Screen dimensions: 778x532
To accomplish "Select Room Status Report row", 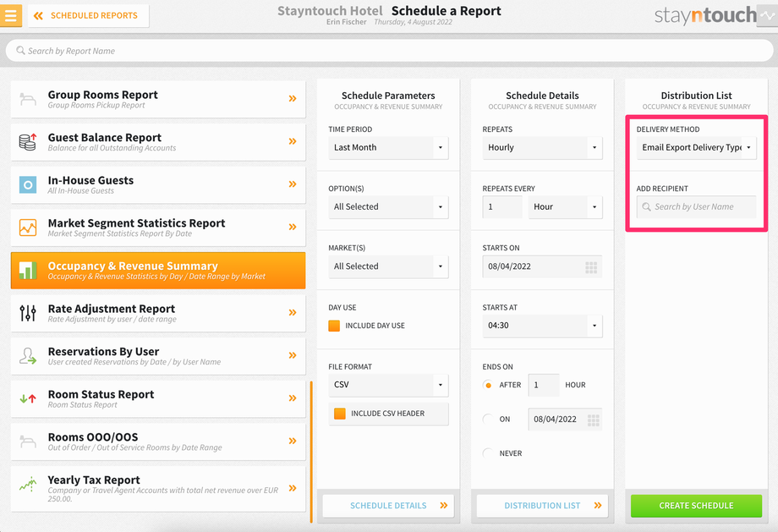I will [x=158, y=398].
